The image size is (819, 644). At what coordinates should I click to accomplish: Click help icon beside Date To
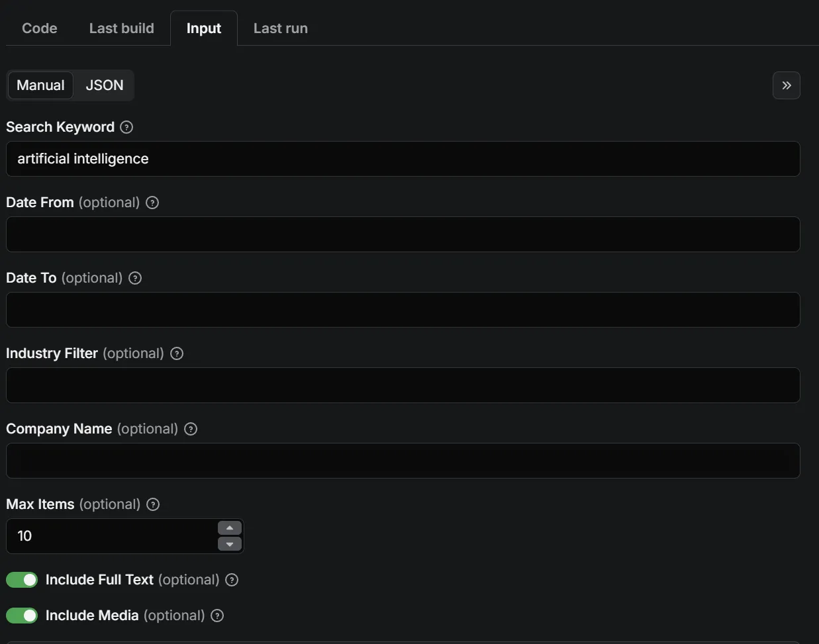135,278
